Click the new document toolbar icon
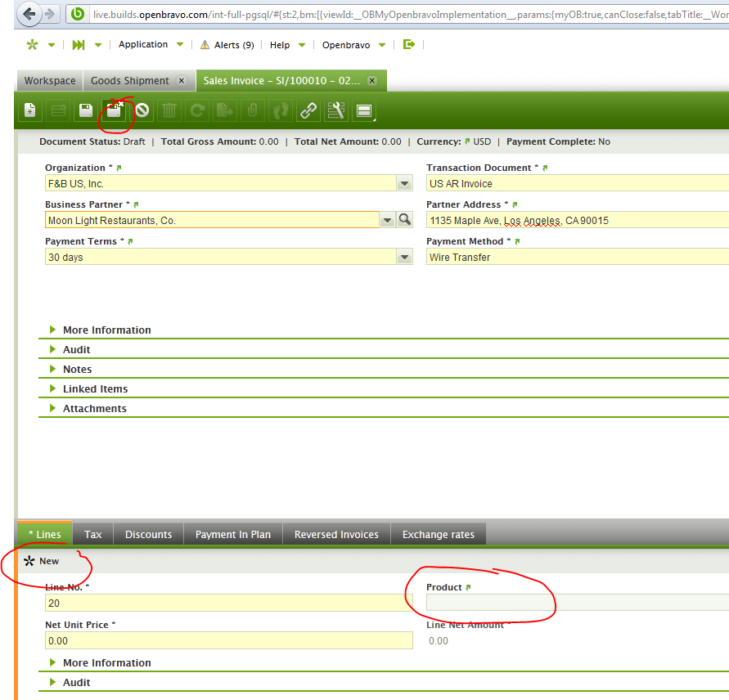 pos(30,110)
